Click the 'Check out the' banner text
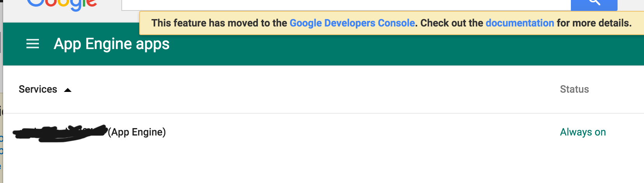The height and width of the screenshot is (183, 644). click(452, 23)
